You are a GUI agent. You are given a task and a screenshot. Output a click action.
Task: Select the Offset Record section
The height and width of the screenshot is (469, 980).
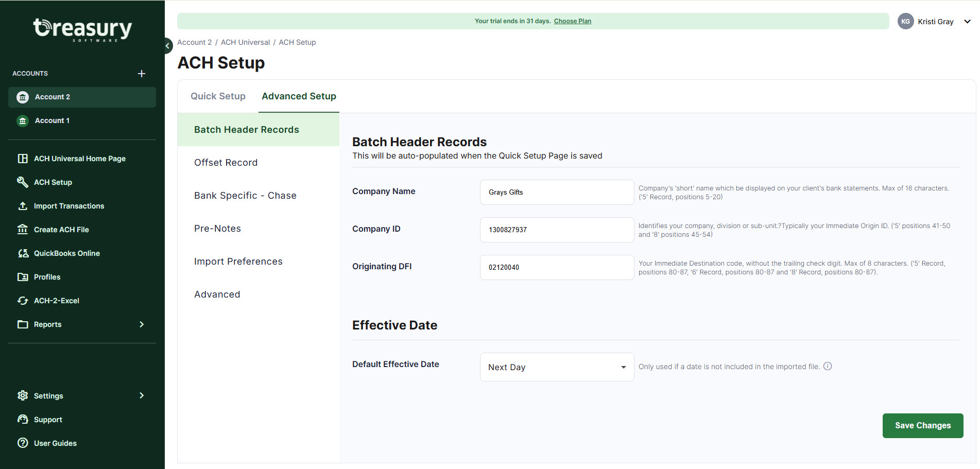coord(226,162)
